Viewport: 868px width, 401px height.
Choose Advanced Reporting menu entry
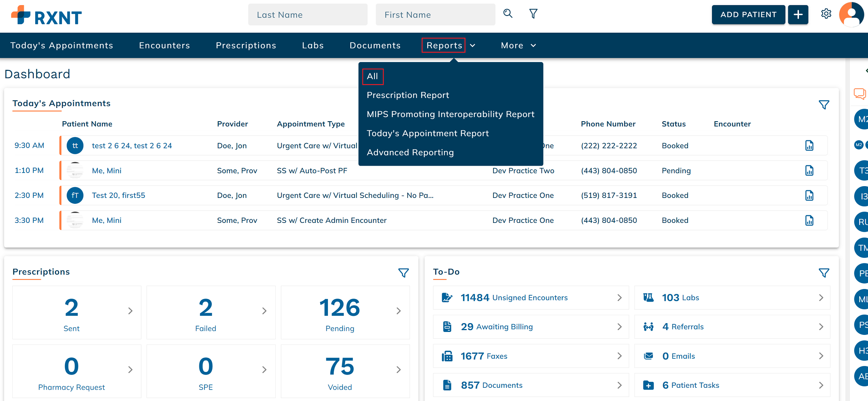click(410, 152)
